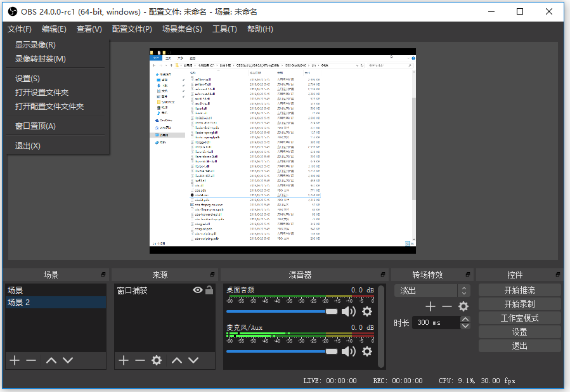
Task: Open 桌面音频 audio settings gear
Action: (366, 311)
